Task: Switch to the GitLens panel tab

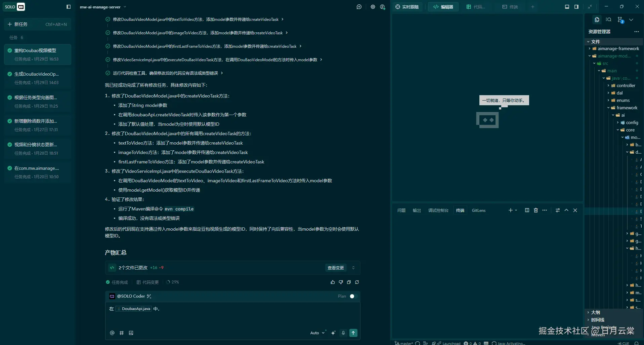Action: pos(478,210)
